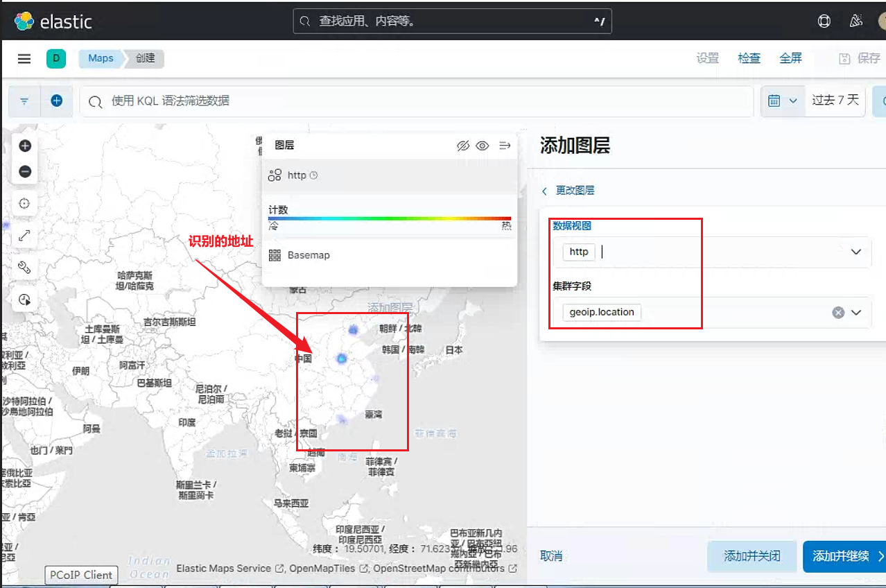Image resolution: width=886 pixels, height=588 pixels.
Task: Open the main navigation hamburger menu
Action: (24, 59)
